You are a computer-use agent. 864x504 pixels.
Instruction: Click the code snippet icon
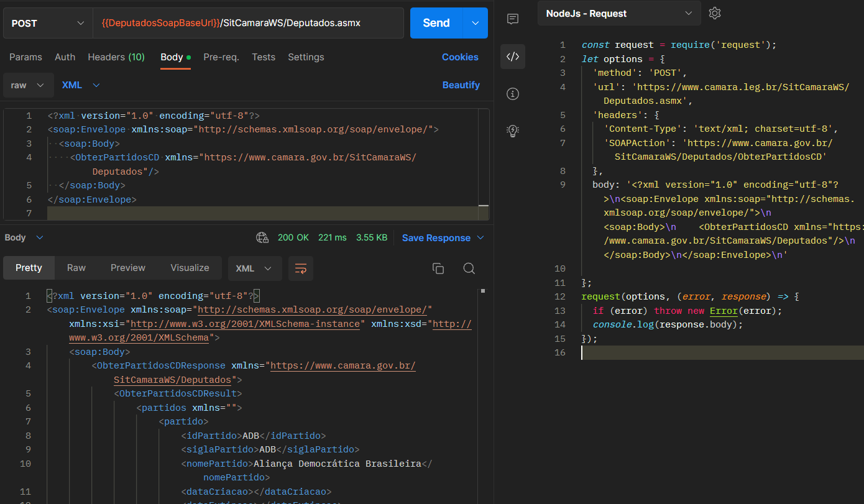point(513,57)
